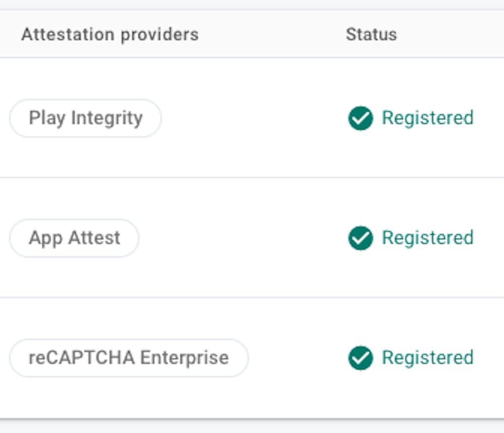This screenshot has width=504, height=433.
Task: Click empty space between reCAPTCHA Enterprise and status
Action: (x=297, y=358)
